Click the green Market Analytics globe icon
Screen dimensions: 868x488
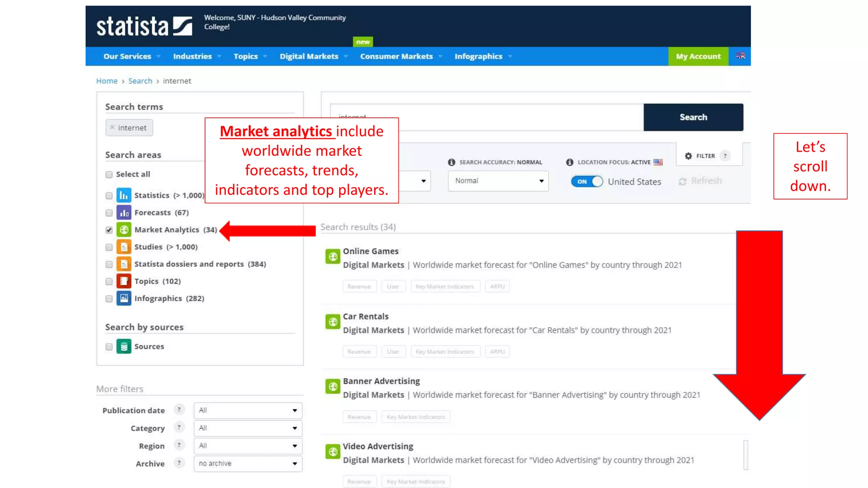click(124, 230)
